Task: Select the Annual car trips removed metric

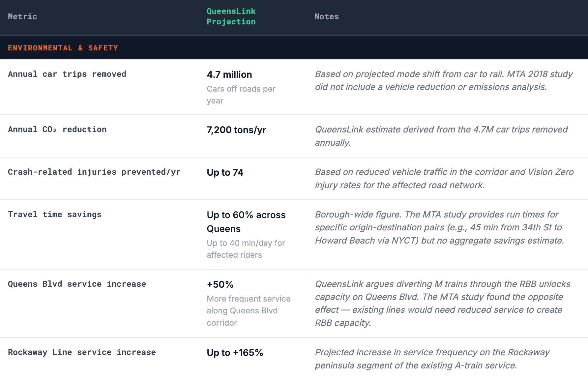Action: (x=67, y=74)
